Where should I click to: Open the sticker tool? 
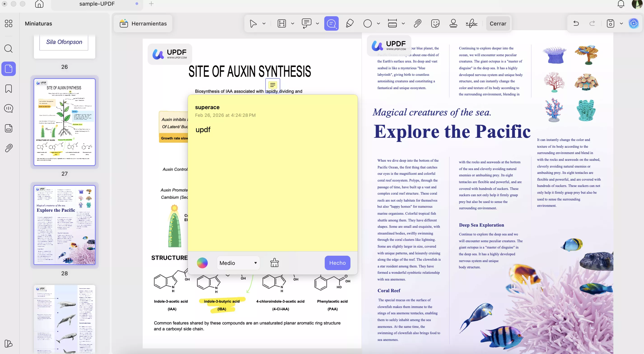[x=435, y=23]
